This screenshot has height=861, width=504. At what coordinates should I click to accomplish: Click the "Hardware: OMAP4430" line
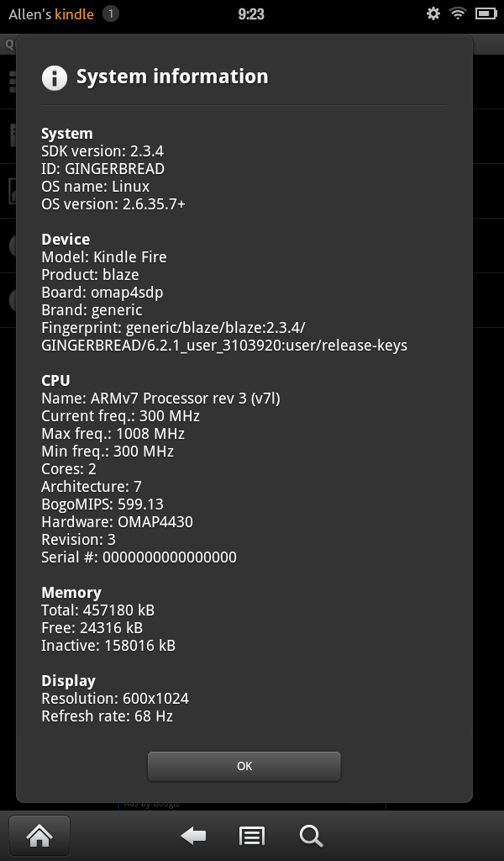pyautogui.click(x=117, y=521)
